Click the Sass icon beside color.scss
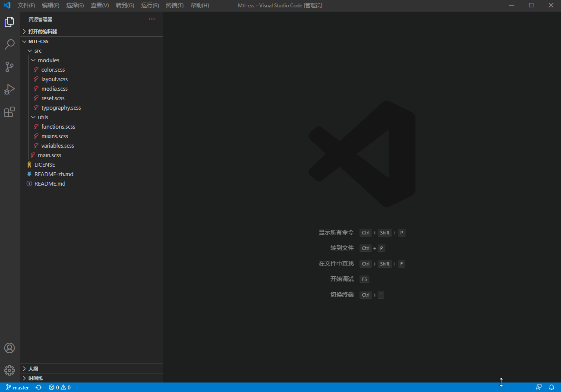 pyautogui.click(x=37, y=70)
